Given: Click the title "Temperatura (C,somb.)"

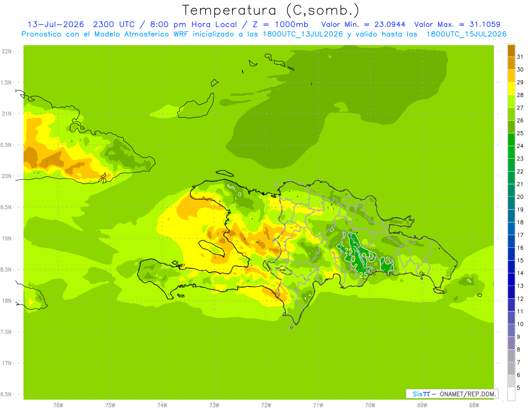Looking at the screenshot, I should point(271,10).
